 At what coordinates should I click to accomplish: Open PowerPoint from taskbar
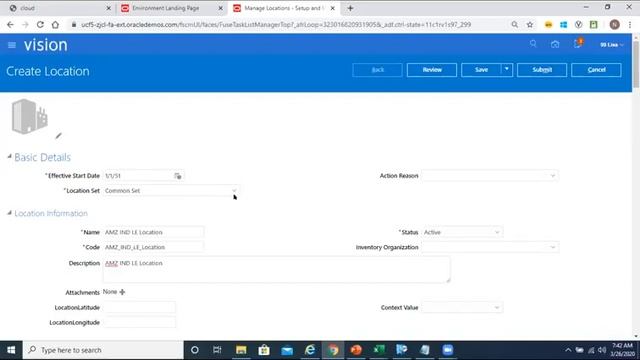tap(356, 350)
